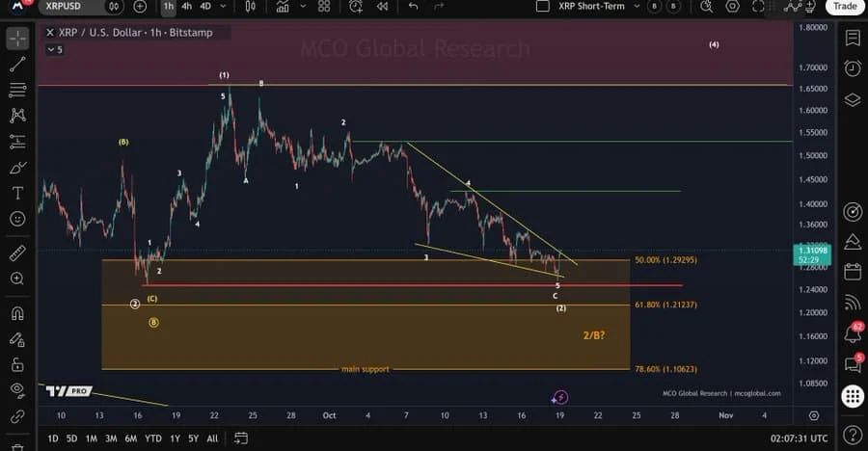Open the Indicators panel
The height and width of the screenshot is (451, 868).
click(x=283, y=6)
